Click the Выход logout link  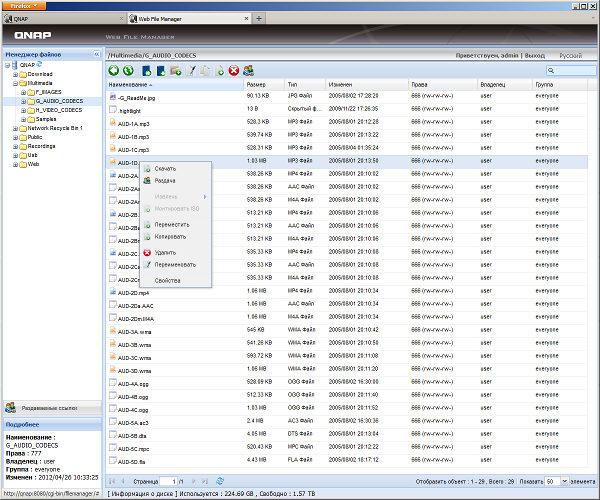[x=534, y=55]
